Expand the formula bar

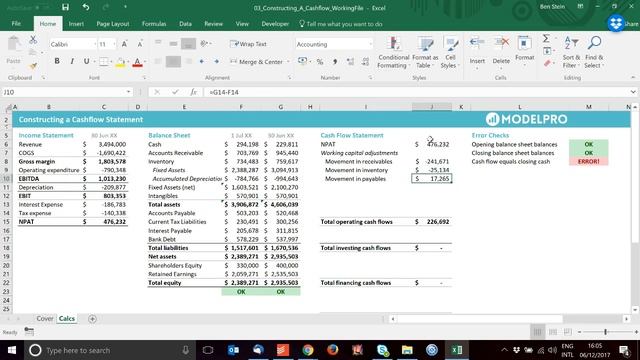[633, 92]
